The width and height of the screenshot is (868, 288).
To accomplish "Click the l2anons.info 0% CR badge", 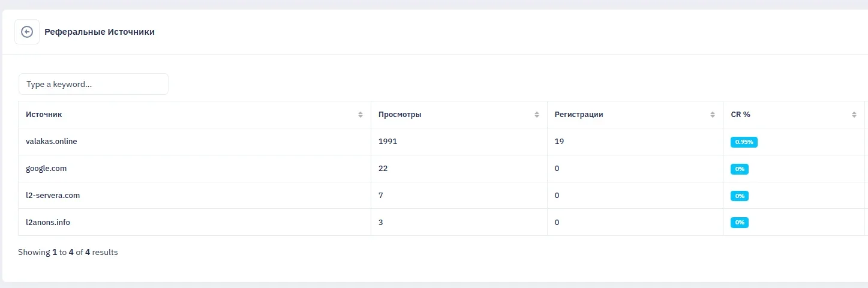I will point(739,223).
